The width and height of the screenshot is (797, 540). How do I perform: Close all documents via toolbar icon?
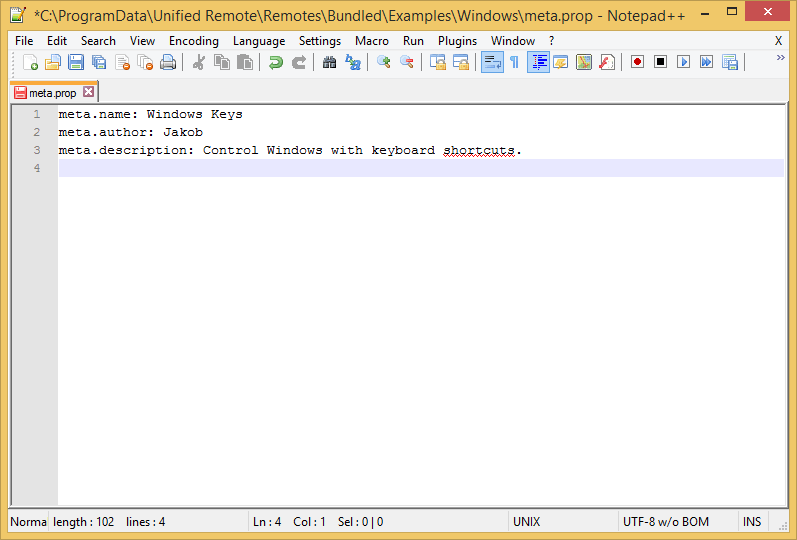click(x=145, y=63)
